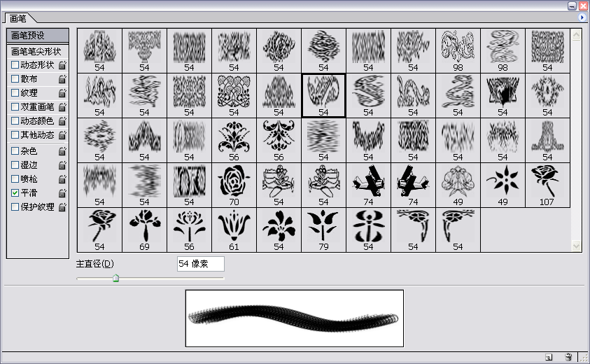Screen dimensions: 590x364
Task: Enable the 湿边 checkbox
Action: (15, 165)
